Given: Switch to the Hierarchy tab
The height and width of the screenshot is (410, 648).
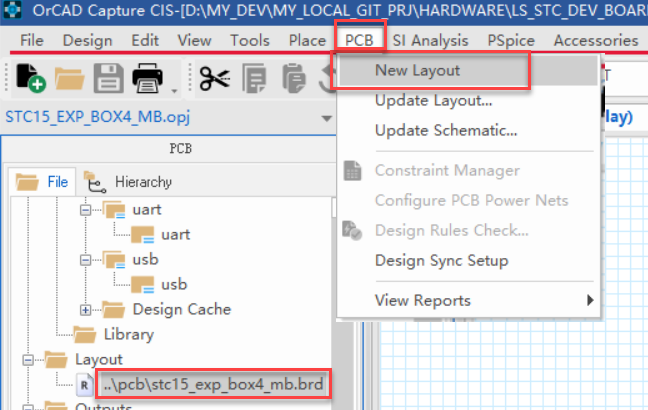Looking at the screenshot, I should (x=129, y=182).
